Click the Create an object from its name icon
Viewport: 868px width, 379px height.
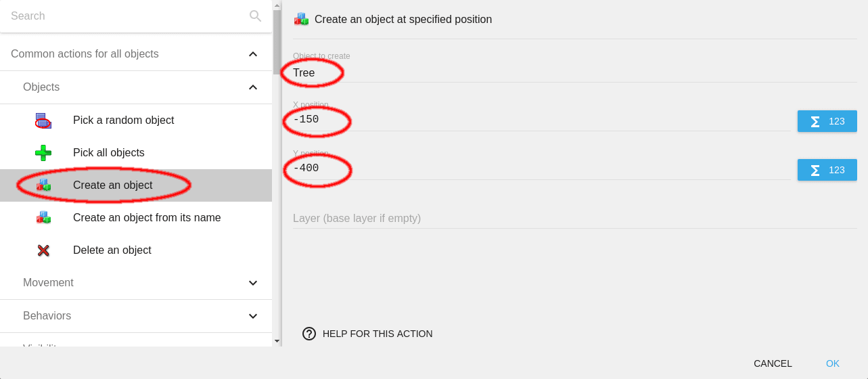tap(43, 218)
